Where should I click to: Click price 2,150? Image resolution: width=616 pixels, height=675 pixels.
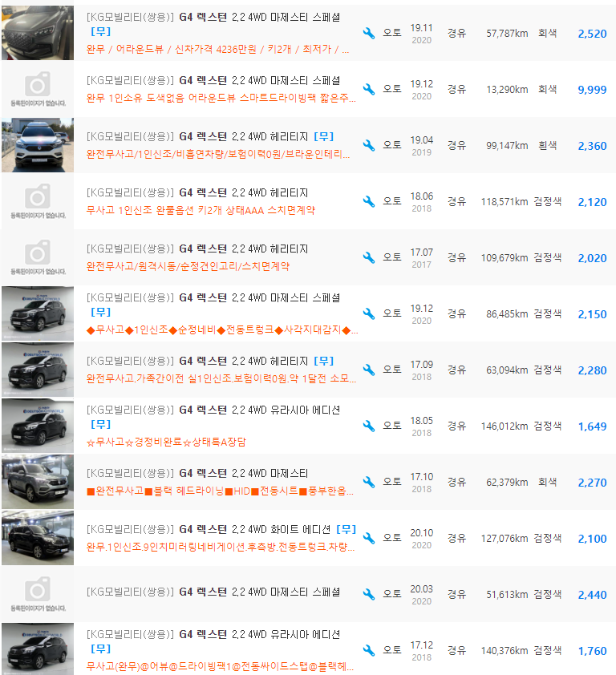click(x=592, y=314)
